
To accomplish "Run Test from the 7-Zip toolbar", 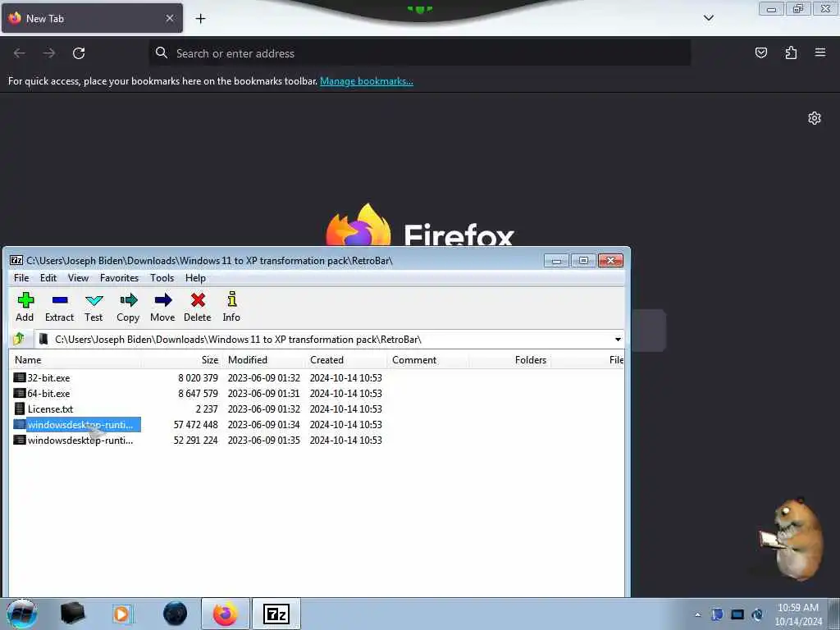I will click(x=94, y=307).
